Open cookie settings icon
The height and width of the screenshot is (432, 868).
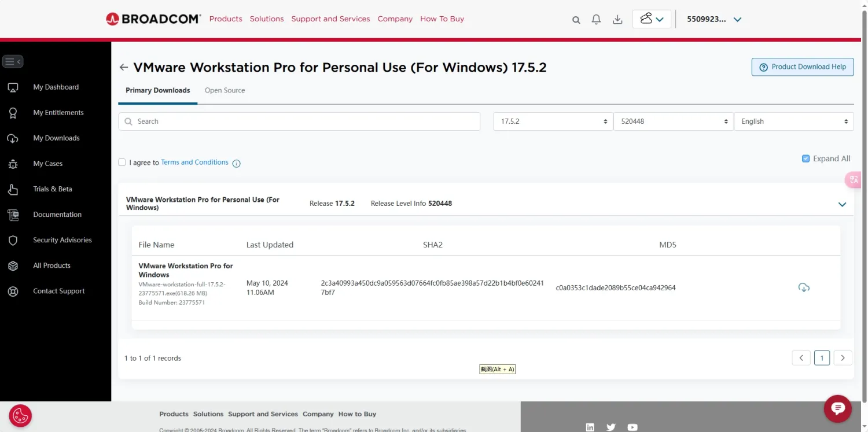[20, 415]
